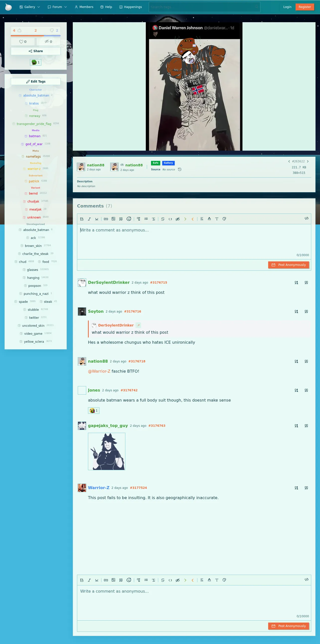Open the color palette in the bottom editor
The width and height of the screenshot is (320, 644).
click(x=224, y=580)
